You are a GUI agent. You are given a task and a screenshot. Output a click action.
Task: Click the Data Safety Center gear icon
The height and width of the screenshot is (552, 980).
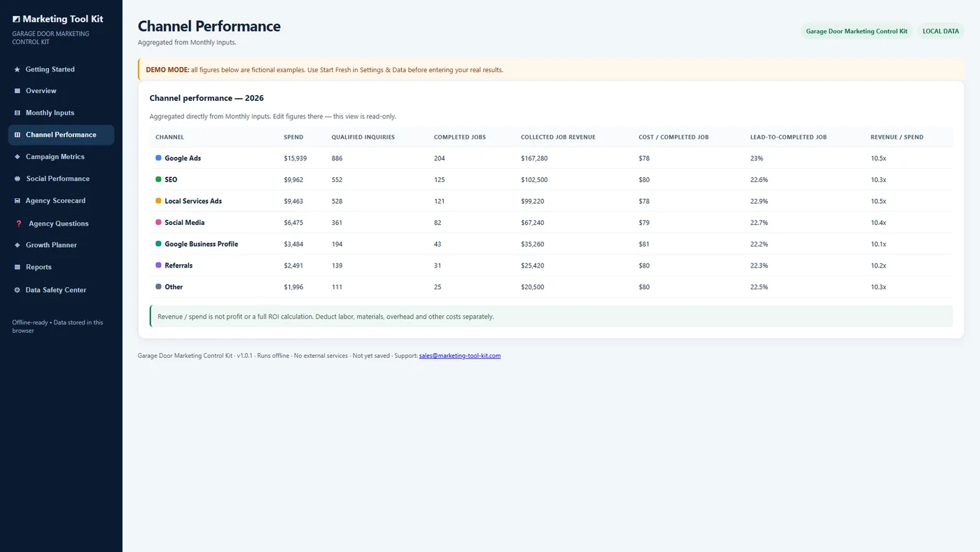tap(17, 290)
